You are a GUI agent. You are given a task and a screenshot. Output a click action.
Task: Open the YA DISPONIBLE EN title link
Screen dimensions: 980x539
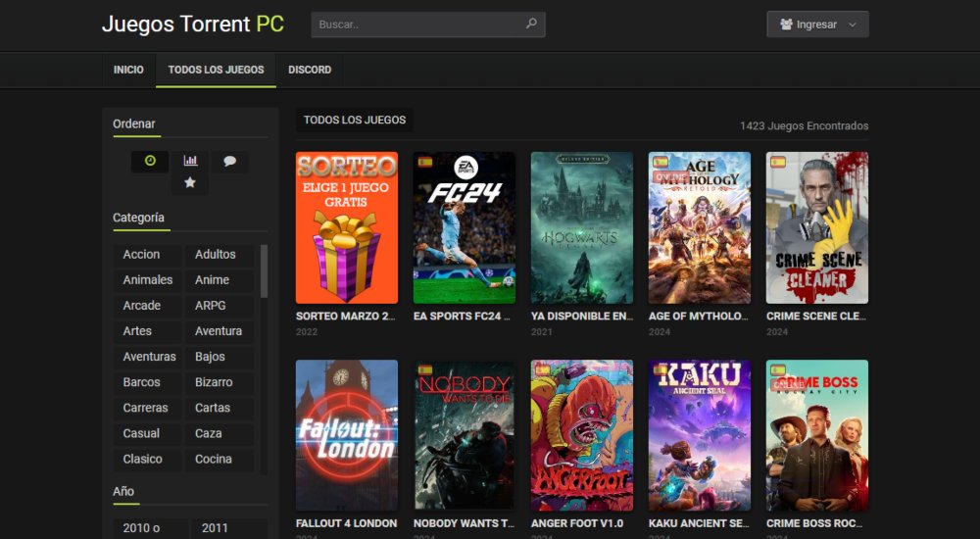(x=582, y=317)
